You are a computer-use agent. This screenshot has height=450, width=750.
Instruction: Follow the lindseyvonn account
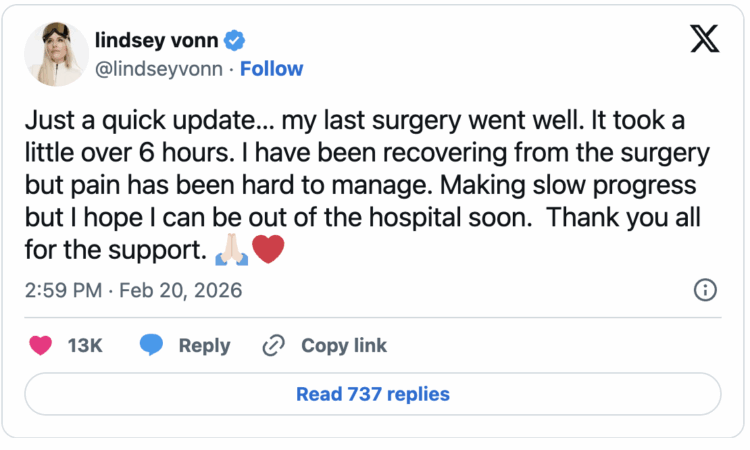point(271,69)
